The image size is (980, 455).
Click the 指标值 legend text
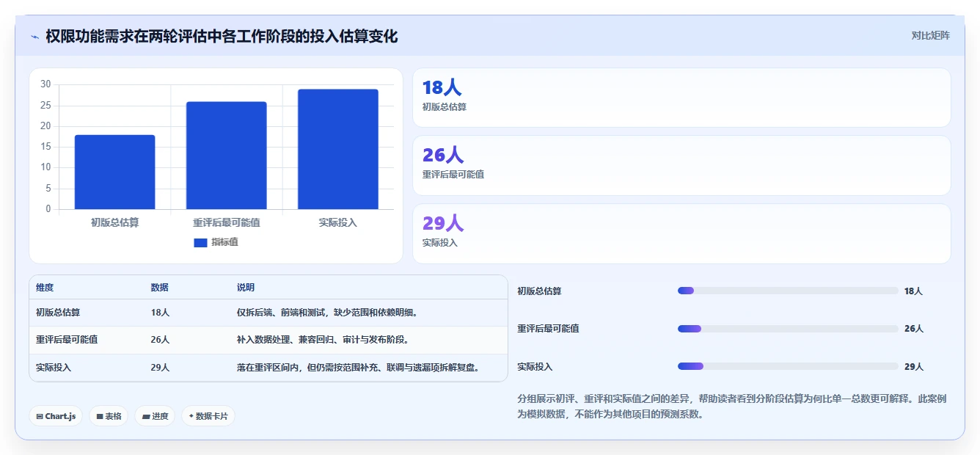[x=224, y=242]
